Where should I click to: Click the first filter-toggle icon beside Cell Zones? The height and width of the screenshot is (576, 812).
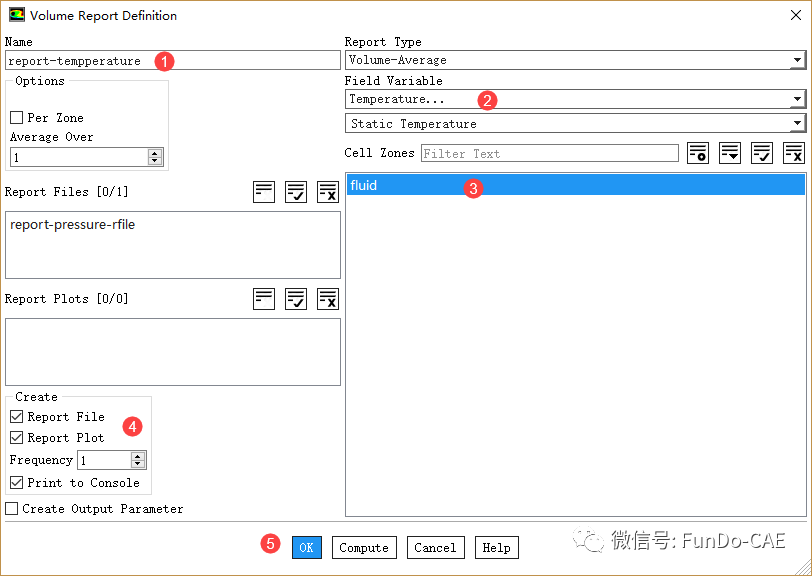coord(698,153)
